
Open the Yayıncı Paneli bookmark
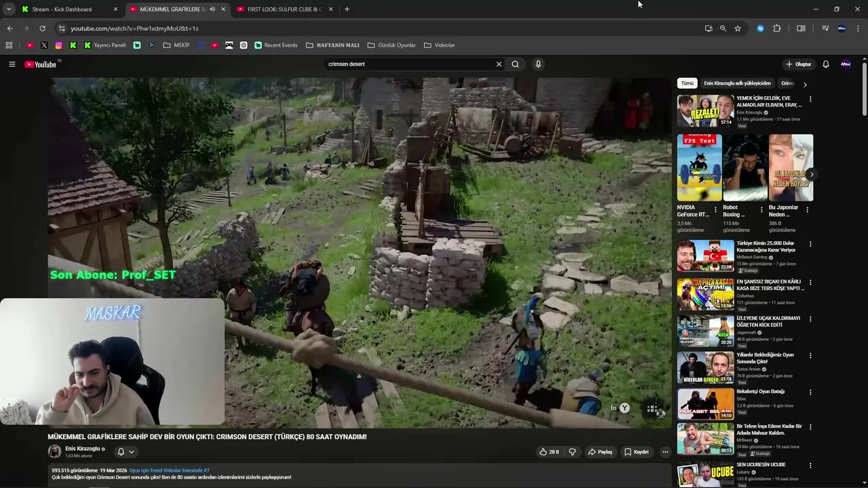click(x=105, y=45)
